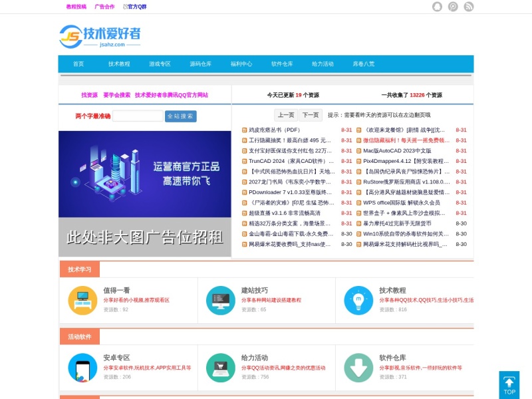
Task: Click the 软件仓库 download arrow icon
Action: tap(358, 368)
